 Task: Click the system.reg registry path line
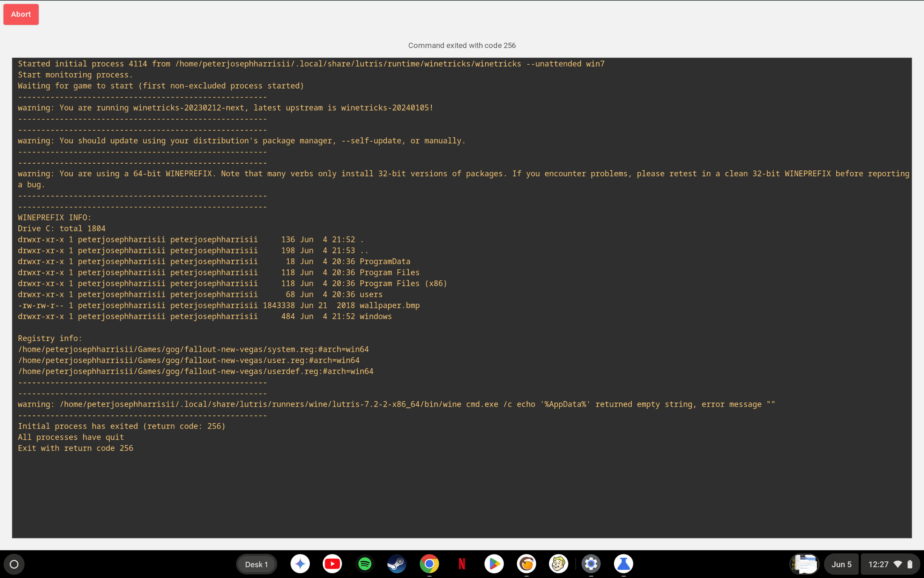[x=193, y=349]
